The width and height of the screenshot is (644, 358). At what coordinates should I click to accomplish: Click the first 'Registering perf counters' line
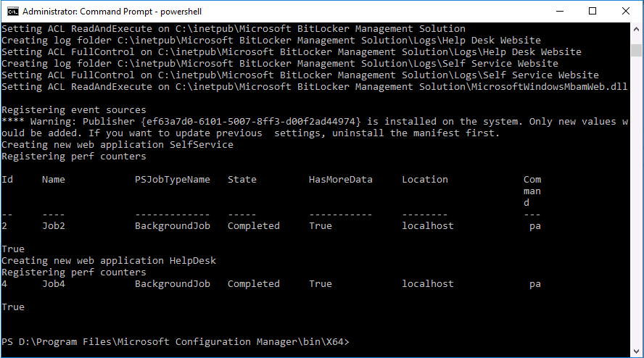coord(74,157)
